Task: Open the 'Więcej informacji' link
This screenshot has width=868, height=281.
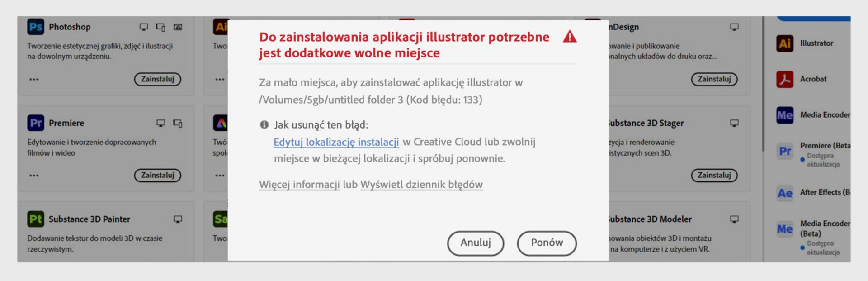Action: coord(299,185)
